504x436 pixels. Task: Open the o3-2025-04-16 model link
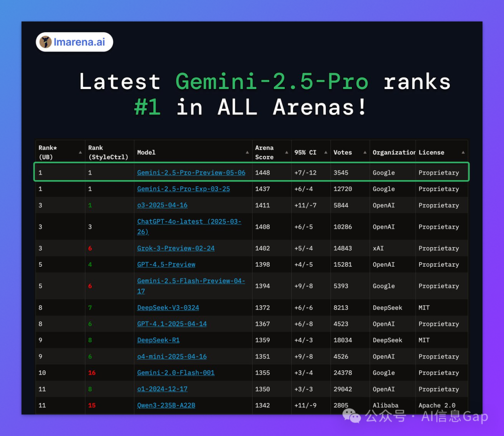[162, 205]
